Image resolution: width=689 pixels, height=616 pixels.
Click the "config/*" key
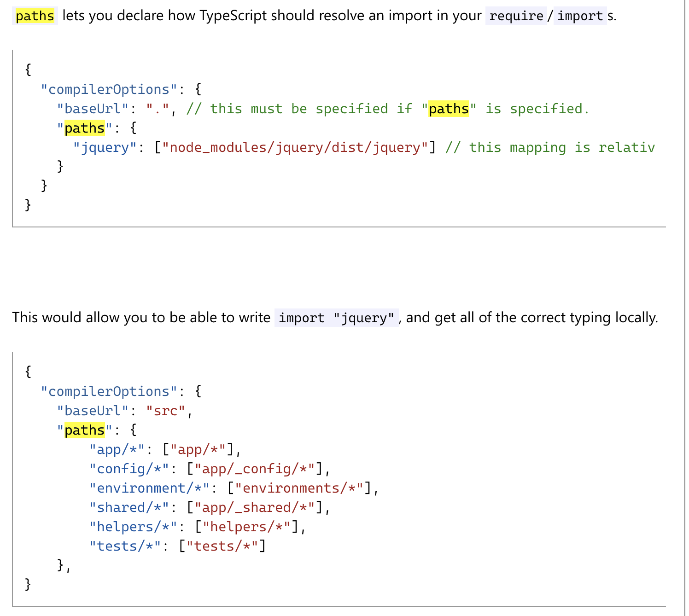tap(129, 469)
